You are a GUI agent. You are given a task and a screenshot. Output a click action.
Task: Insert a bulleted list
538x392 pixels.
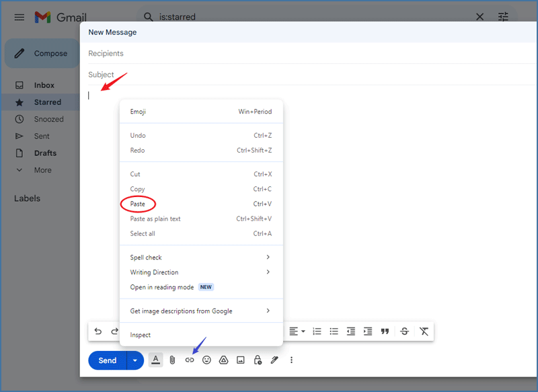tap(334, 331)
